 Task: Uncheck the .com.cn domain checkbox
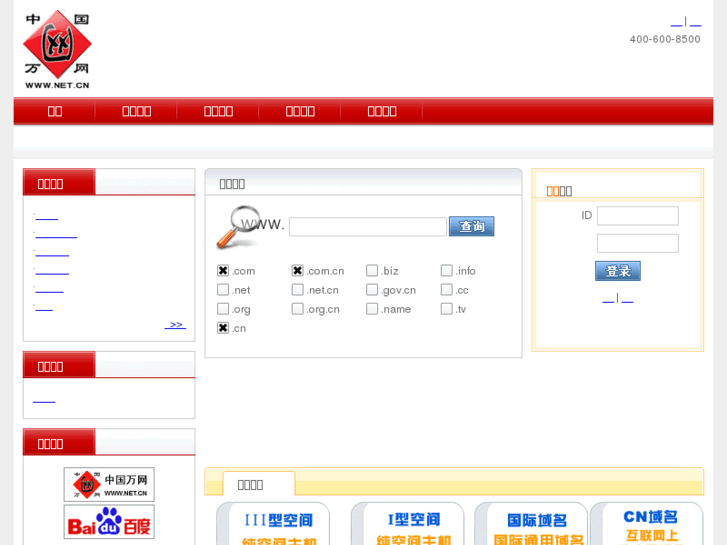point(298,270)
